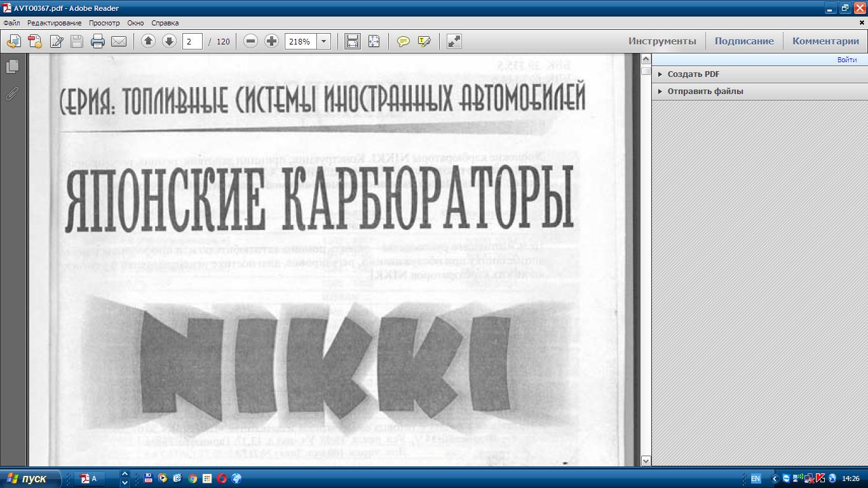Image resolution: width=868 pixels, height=488 pixels.
Task: Click the 14:26 system clock
Action: pos(851,478)
